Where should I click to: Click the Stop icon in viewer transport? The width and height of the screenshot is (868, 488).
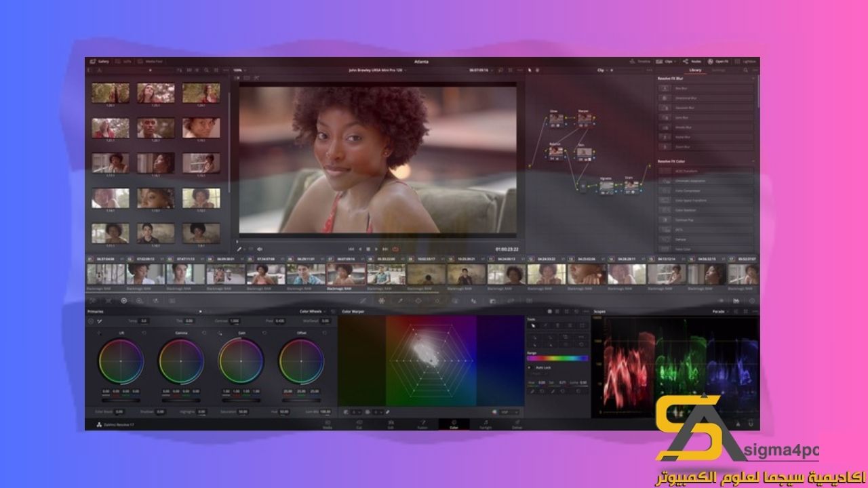[x=368, y=249]
